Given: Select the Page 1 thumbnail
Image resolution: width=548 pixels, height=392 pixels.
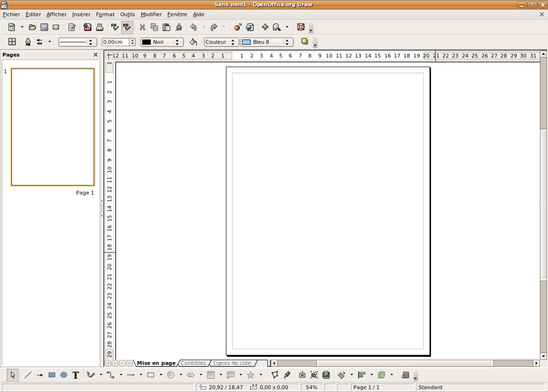Looking at the screenshot, I should 53,127.
